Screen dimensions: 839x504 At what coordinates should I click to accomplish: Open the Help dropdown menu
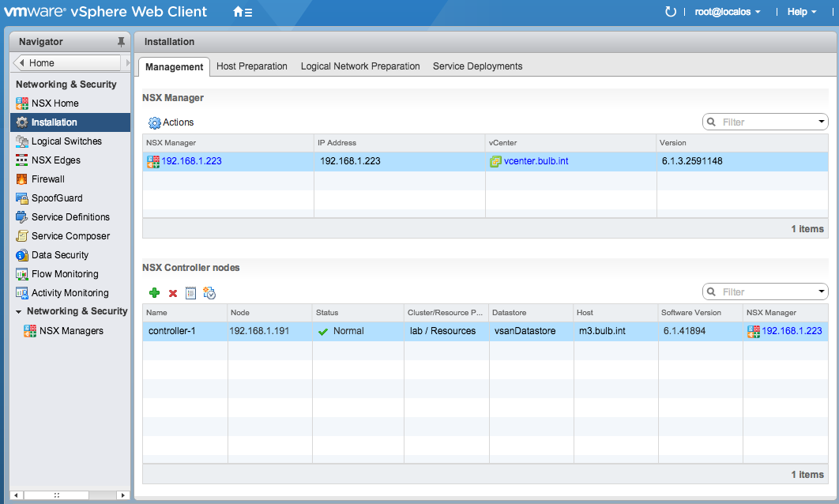coord(802,12)
